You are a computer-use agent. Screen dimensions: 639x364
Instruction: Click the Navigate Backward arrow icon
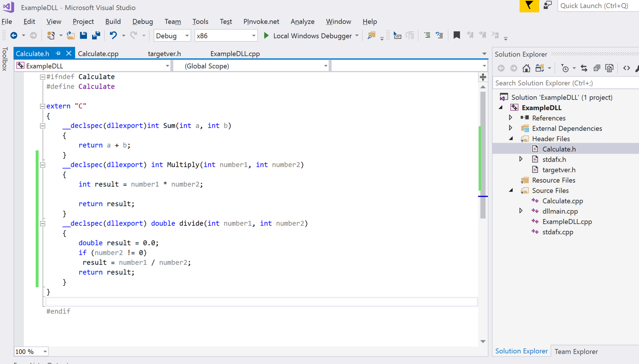pos(13,35)
